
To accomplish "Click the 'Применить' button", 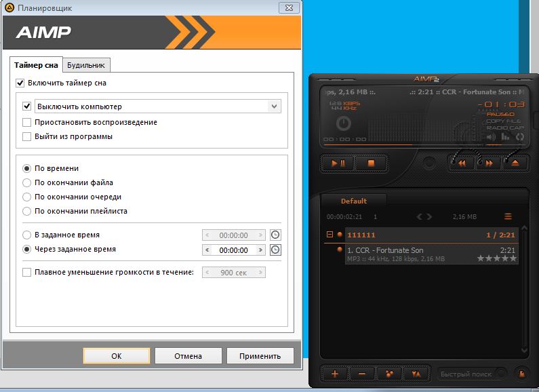I will tap(260, 356).
